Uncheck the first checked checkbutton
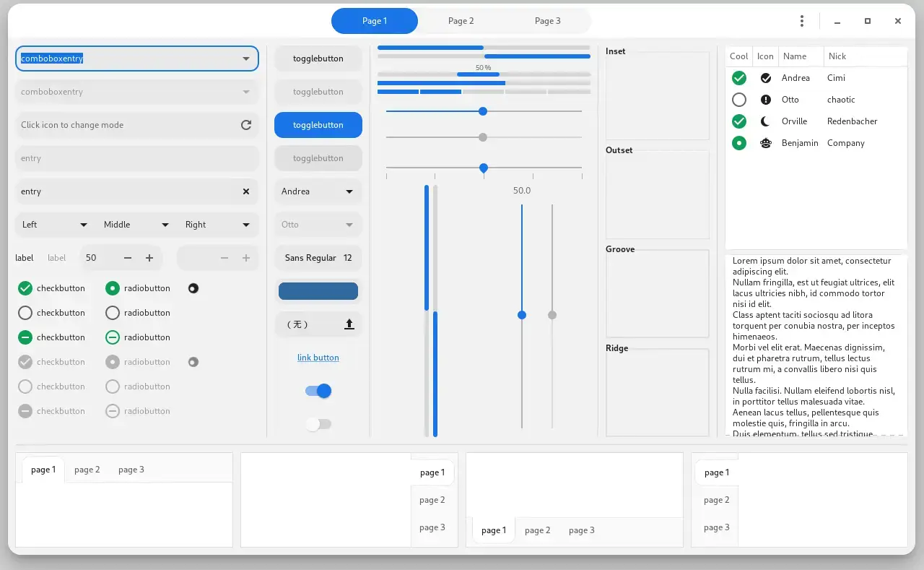This screenshot has height=570, width=924. (25, 288)
